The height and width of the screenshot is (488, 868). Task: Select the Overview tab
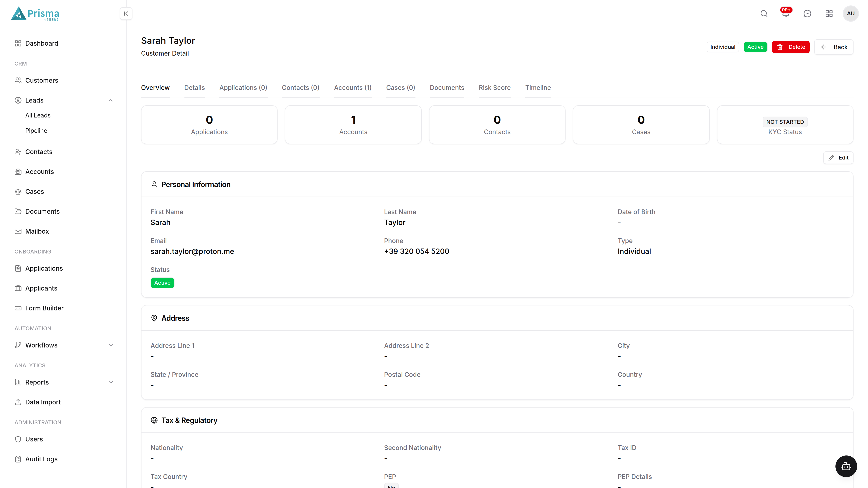pos(155,88)
